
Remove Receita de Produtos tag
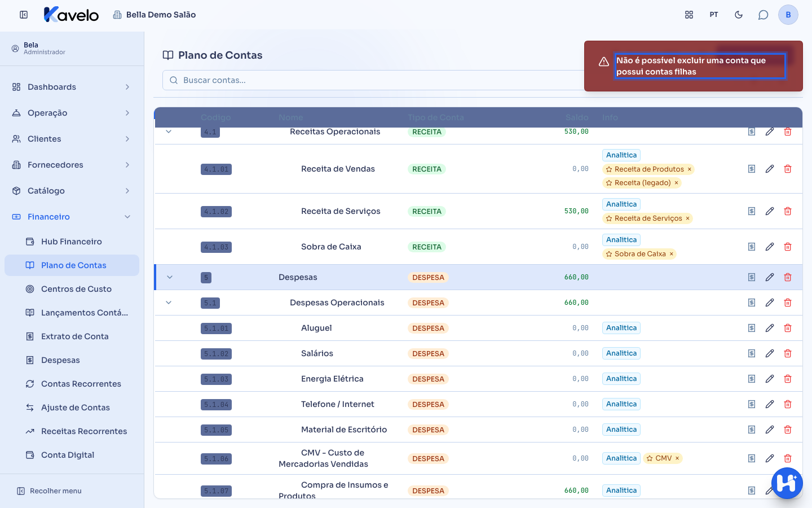point(689,169)
